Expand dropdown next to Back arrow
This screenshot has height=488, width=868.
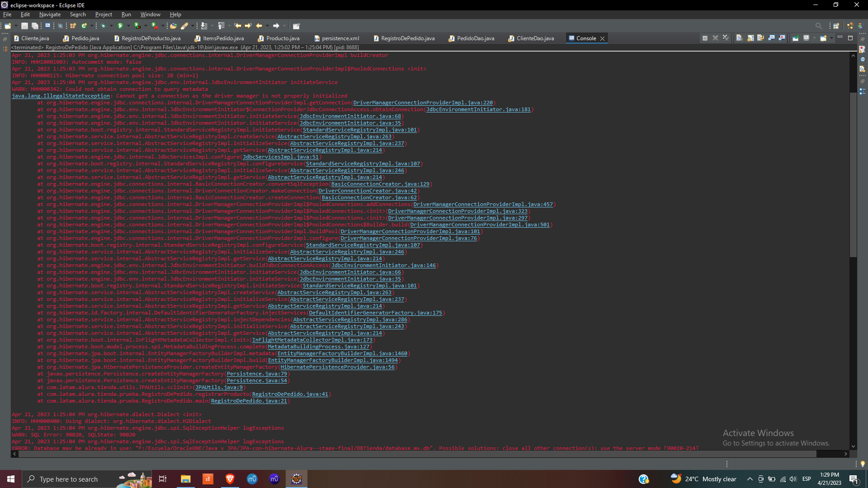point(267,26)
